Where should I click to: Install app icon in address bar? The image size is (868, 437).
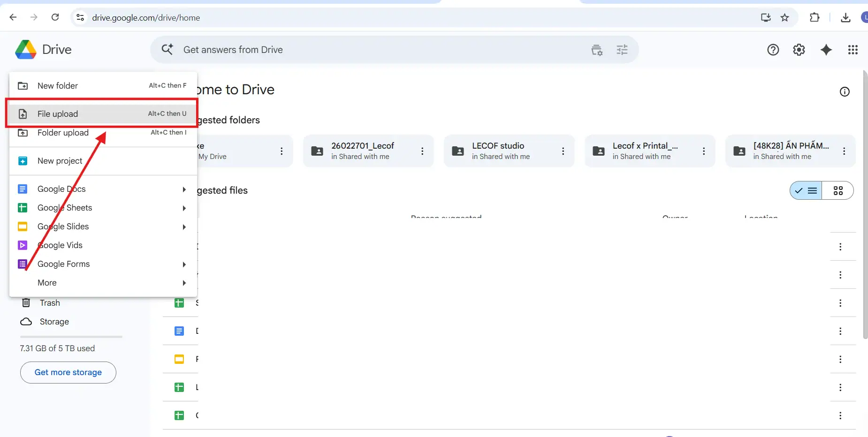[x=766, y=17]
